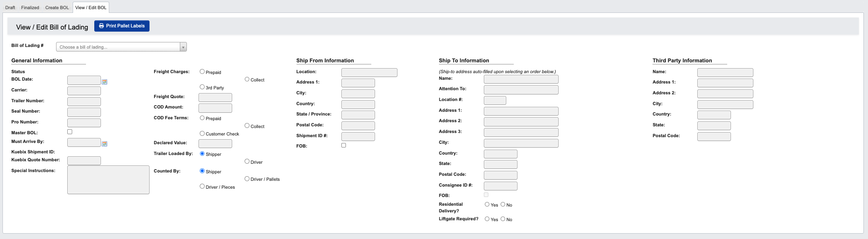The width and height of the screenshot is (868, 239).
Task: Choose Customer Check COD fee option
Action: click(x=202, y=133)
